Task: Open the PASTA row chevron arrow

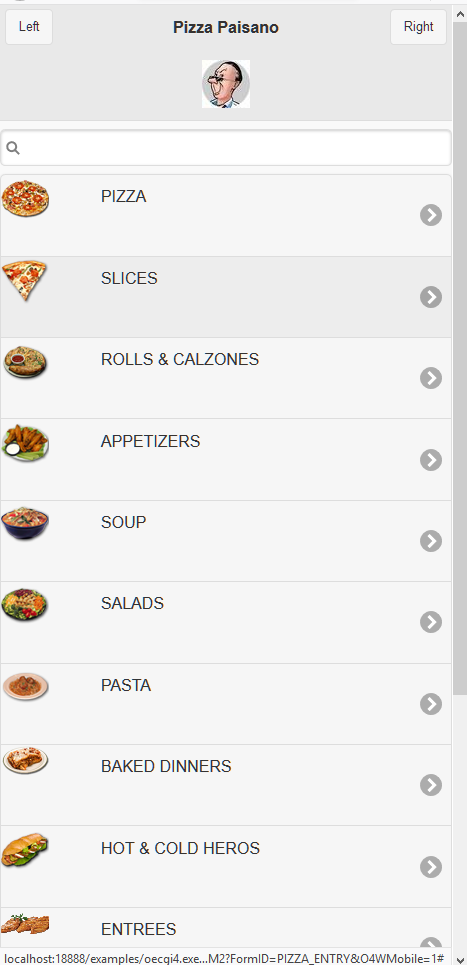Action: 431,703
